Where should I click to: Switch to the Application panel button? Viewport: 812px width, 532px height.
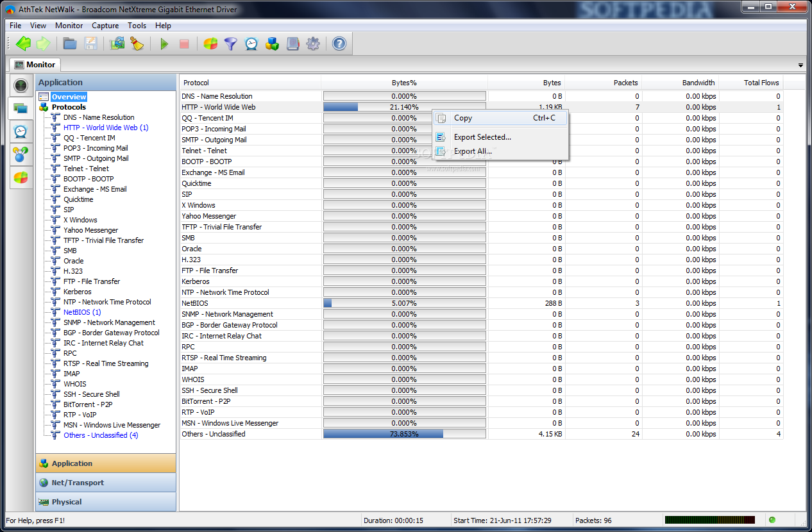[106, 463]
